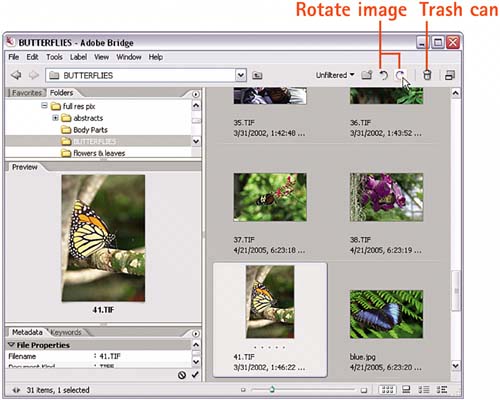This screenshot has width=500, height=400.
Task: Switch to compact mode icon
Action: 450,75
